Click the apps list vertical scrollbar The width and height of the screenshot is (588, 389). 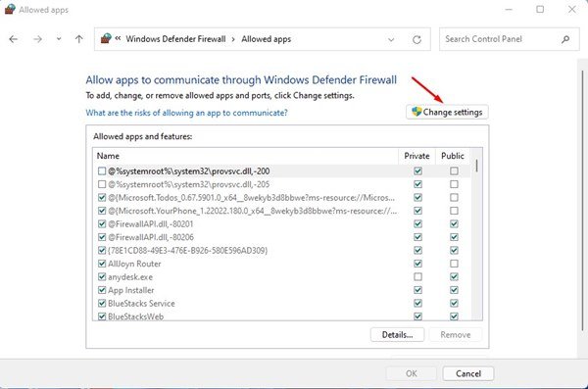click(476, 234)
